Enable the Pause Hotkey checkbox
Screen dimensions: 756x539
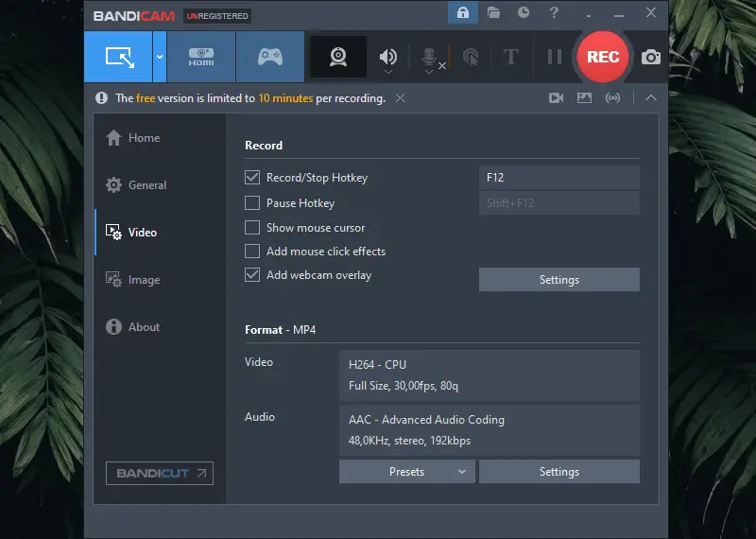pos(252,202)
